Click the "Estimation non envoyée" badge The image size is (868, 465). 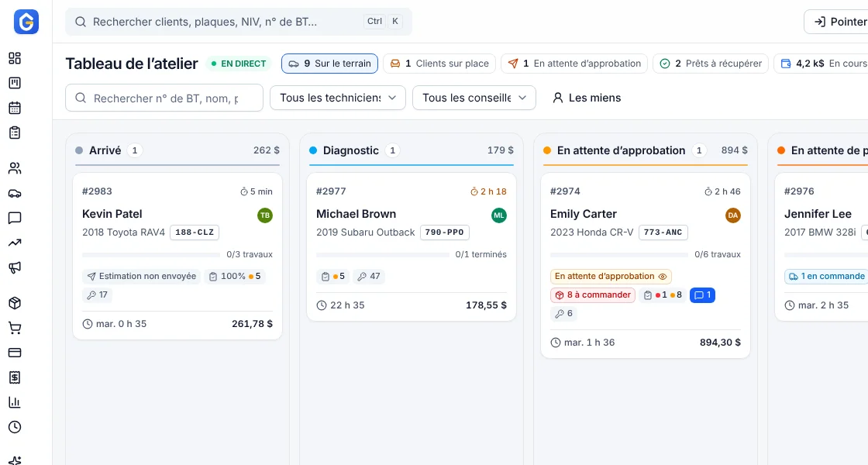pos(142,276)
